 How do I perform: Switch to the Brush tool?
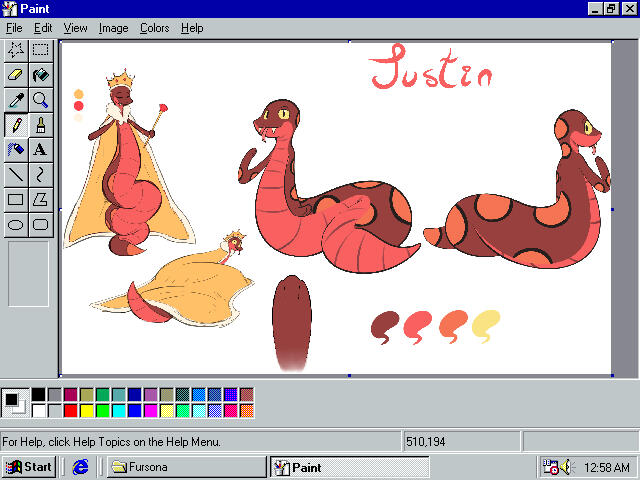point(41,124)
